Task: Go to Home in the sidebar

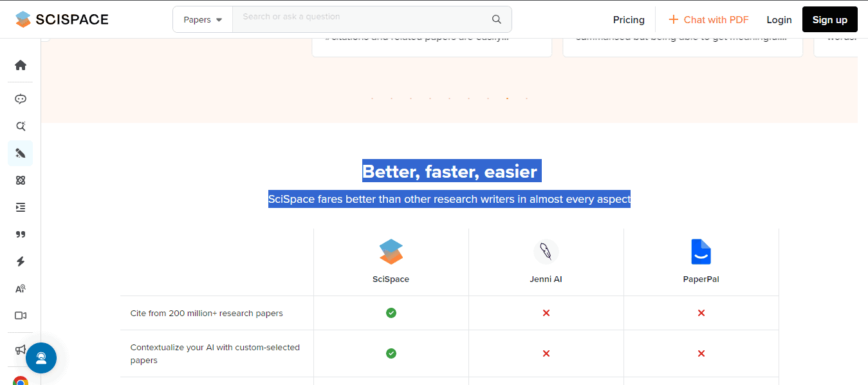Action: (x=21, y=65)
